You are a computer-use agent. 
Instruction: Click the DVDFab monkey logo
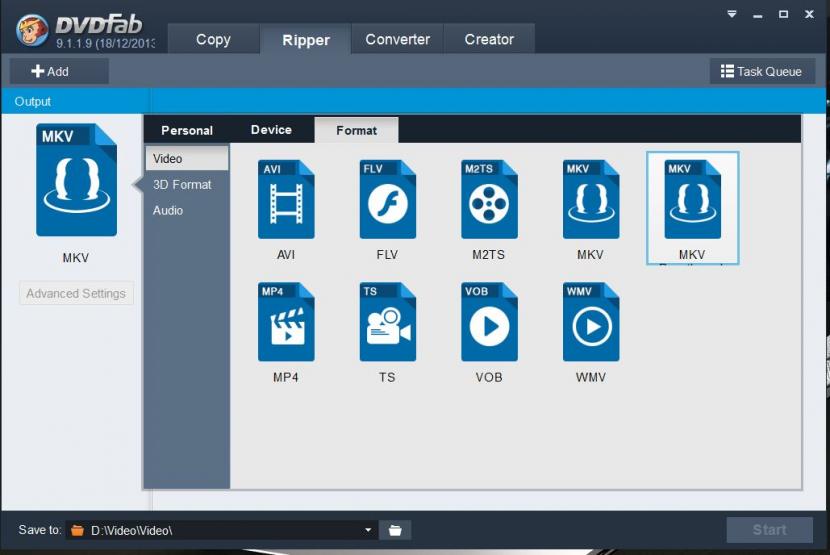click(x=32, y=30)
